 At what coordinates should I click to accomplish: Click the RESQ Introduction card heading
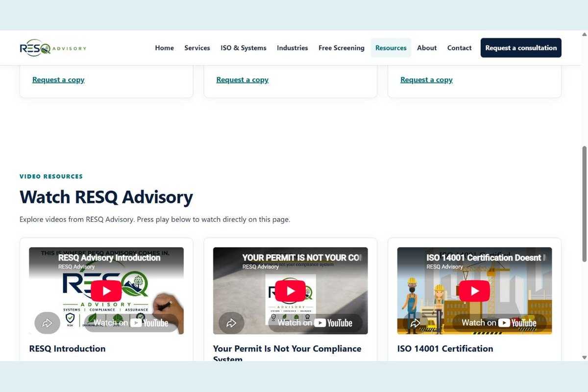67,349
